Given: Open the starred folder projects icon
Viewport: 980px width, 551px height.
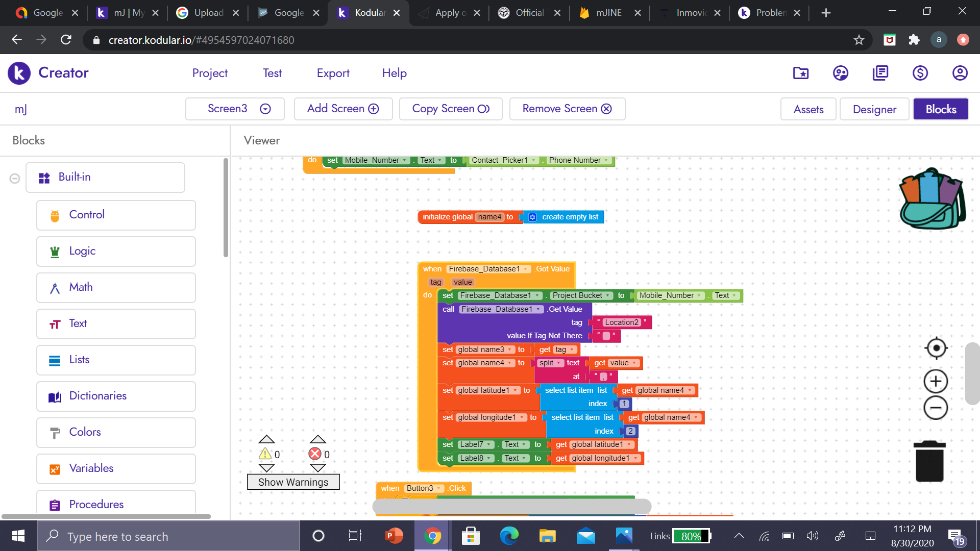Looking at the screenshot, I should (x=801, y=73).
